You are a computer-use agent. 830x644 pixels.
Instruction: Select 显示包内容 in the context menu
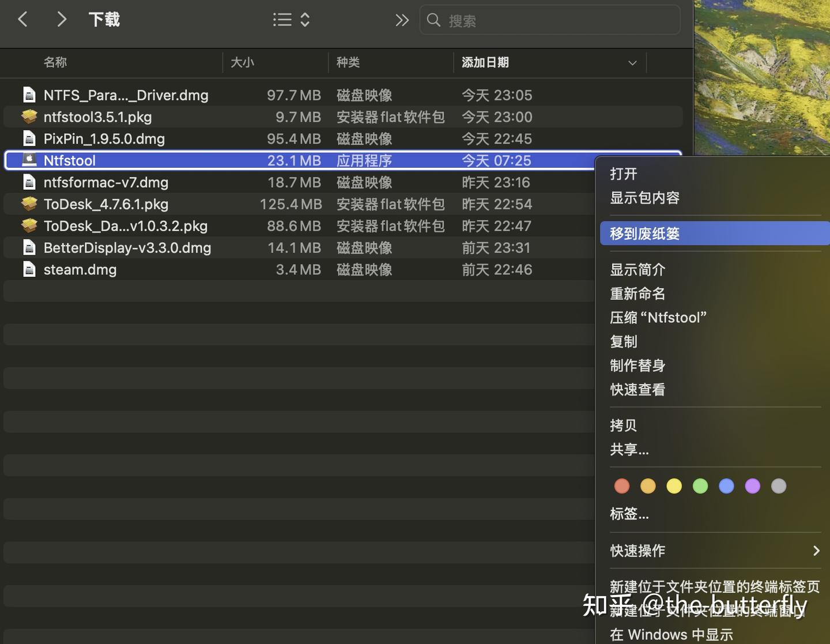645,198
